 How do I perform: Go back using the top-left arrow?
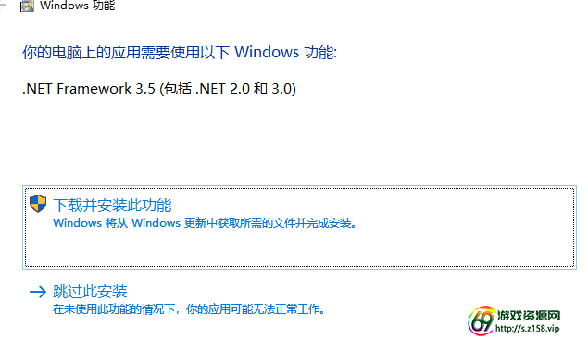pyautogui.click(x=3, y=6)
